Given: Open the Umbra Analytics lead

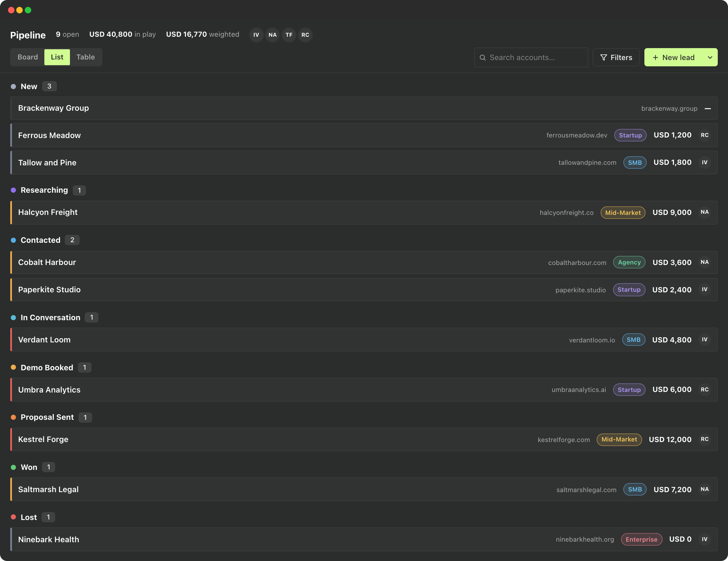Looking at the screenshot, I should pyautogui.click(x=364, y=390).
